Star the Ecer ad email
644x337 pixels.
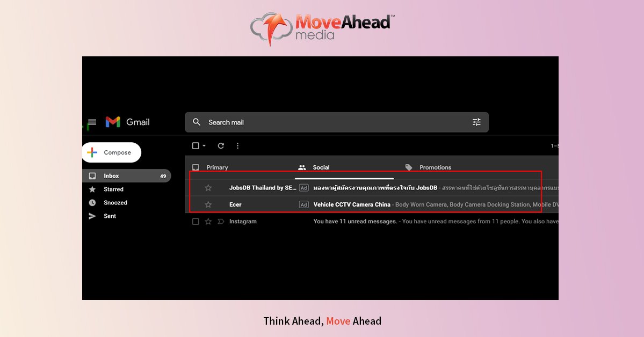point(208,204)
